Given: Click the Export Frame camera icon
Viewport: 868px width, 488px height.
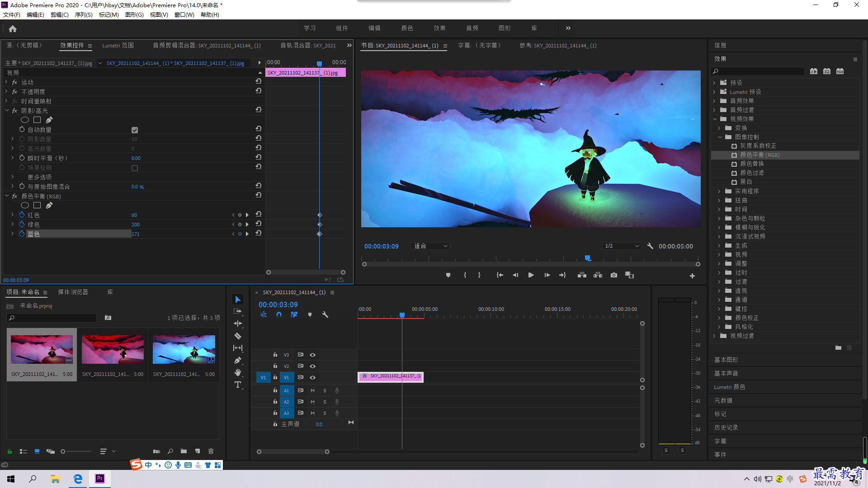Looking at the screenshot, I should coord(614,275).
